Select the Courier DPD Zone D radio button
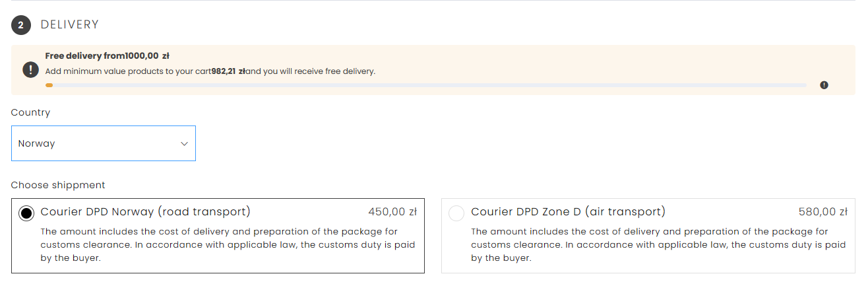 coord(456,213)
